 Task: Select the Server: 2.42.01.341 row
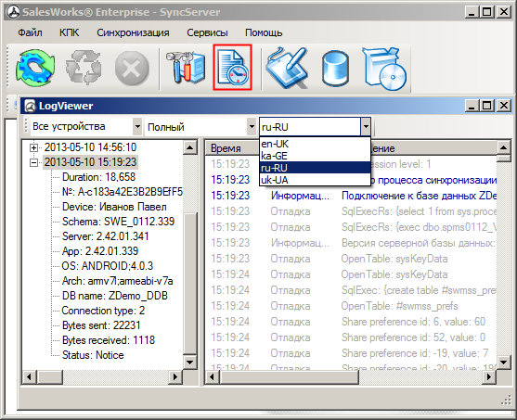(x=105, y=236)
